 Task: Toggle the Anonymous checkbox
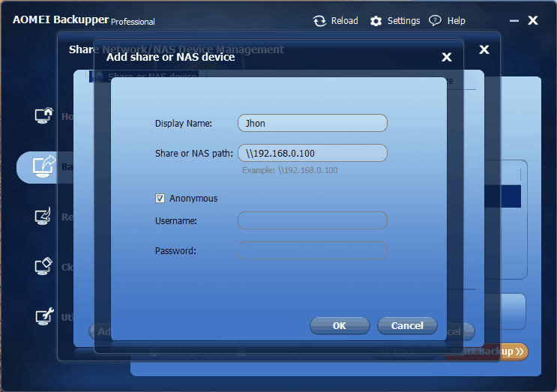(x=160, y=198)
